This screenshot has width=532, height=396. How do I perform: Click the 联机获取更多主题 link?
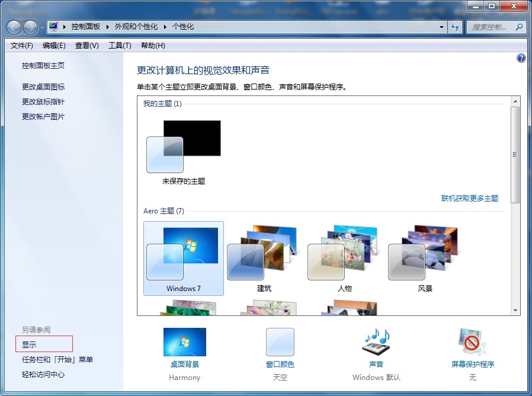click(470, 199)
